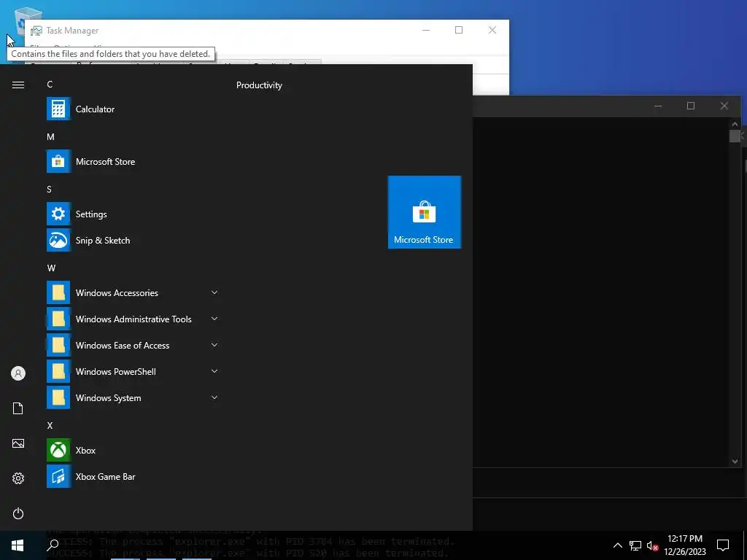This screenshot has height=560, width=747.
Task: Click the network icon in system tray
Action: (x=635, y=545)
